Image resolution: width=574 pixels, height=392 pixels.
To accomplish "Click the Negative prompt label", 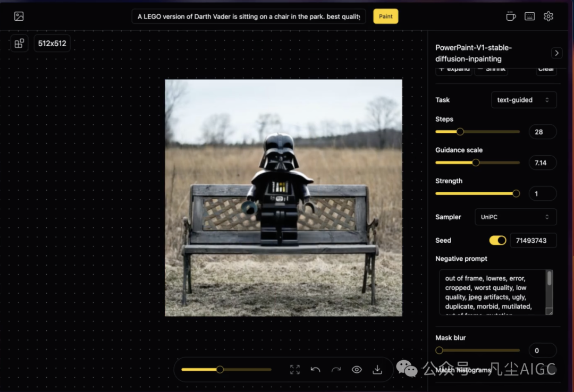I will [x=461, y=258].
